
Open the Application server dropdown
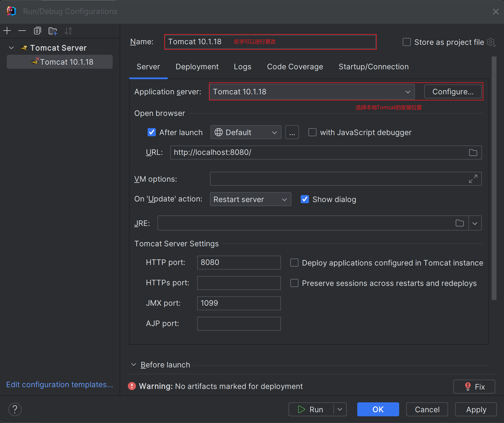[x=407, y=91]
